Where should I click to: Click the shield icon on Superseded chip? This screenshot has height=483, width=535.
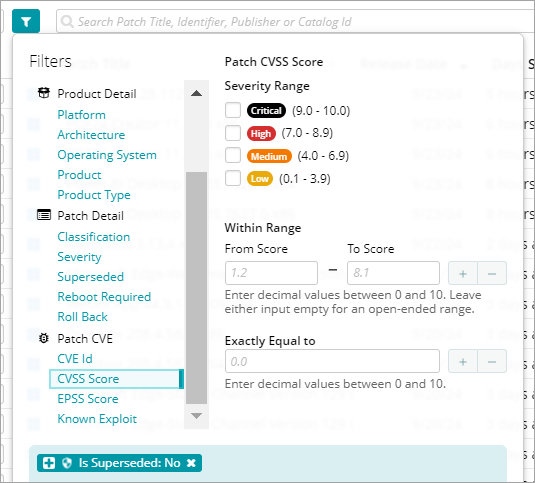point(67,463)
